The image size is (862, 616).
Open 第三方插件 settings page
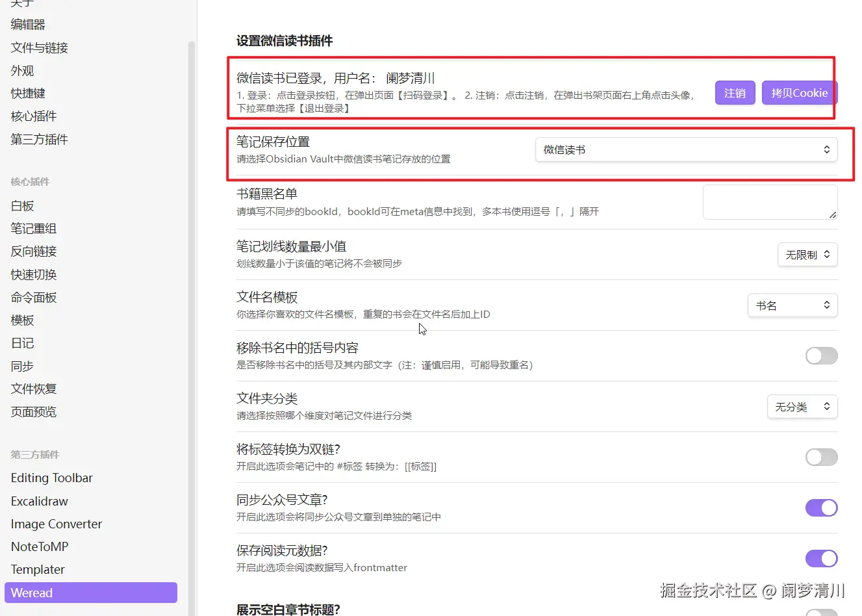click(x=39, y=139)
